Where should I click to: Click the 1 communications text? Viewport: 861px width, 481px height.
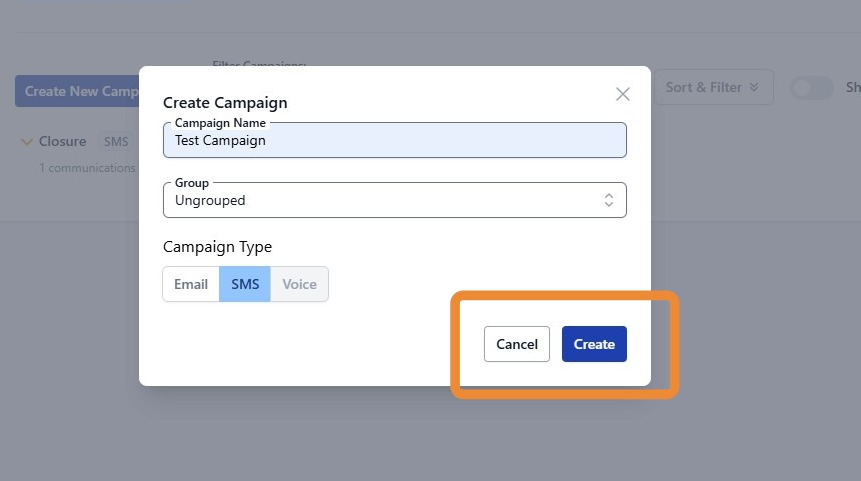click(87, 168)
